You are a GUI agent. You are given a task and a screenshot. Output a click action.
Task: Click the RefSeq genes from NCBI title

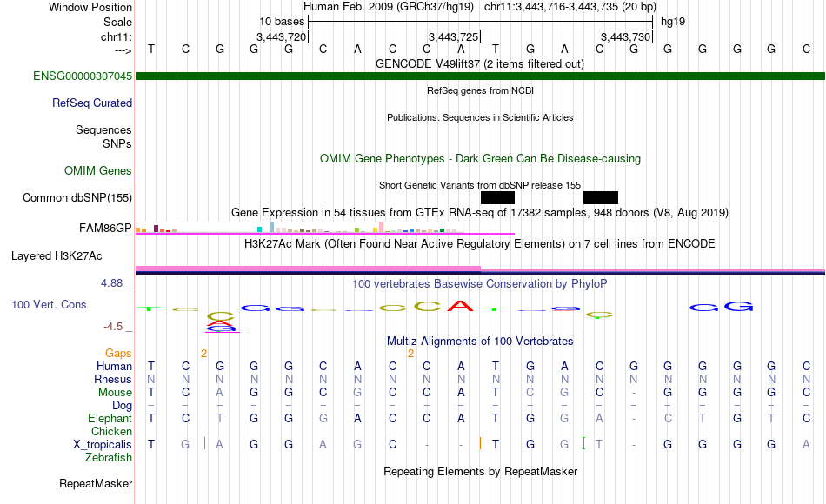point(480,90)
